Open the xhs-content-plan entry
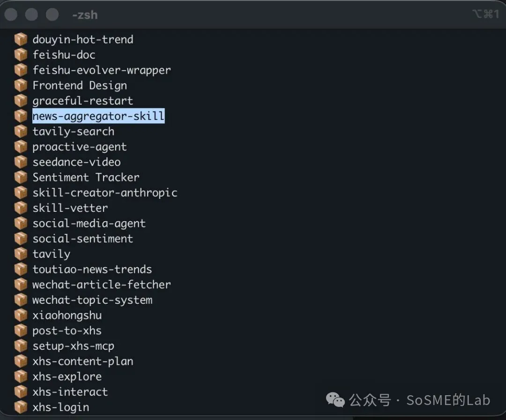 pos(82,361)
